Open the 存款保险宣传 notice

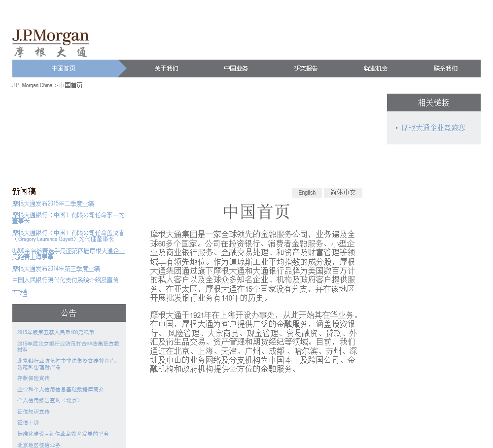click(x=34, y=378)
